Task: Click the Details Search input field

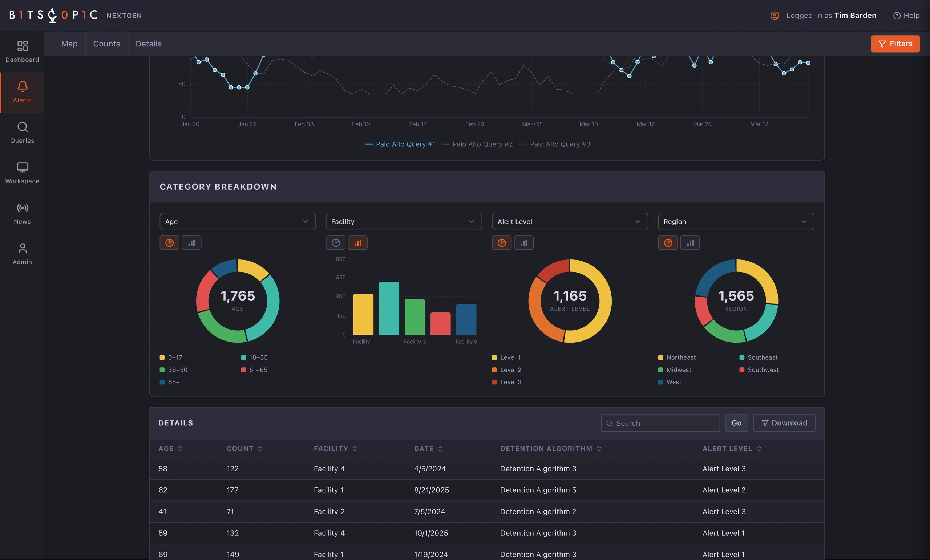Action: (x=660, y=423)
